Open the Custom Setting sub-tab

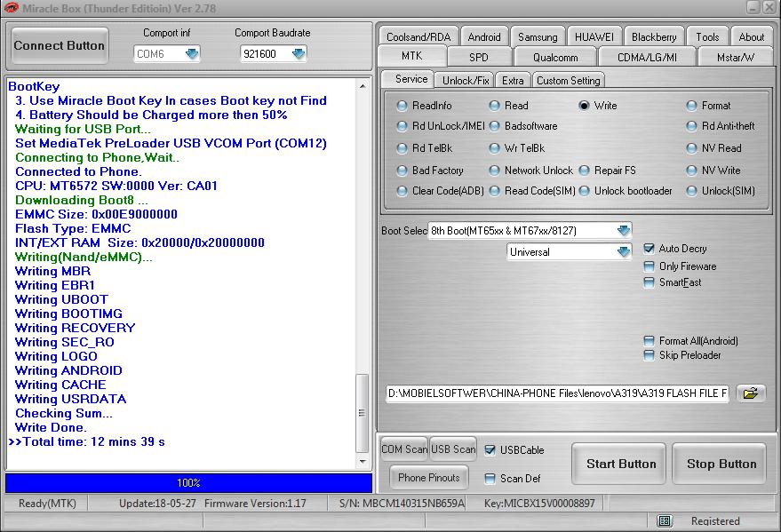(569, 81)
